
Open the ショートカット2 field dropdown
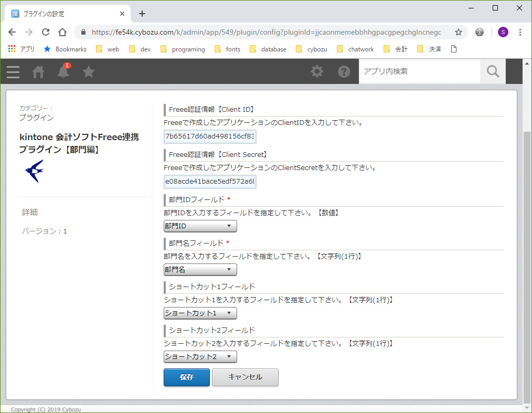(200, 357)
